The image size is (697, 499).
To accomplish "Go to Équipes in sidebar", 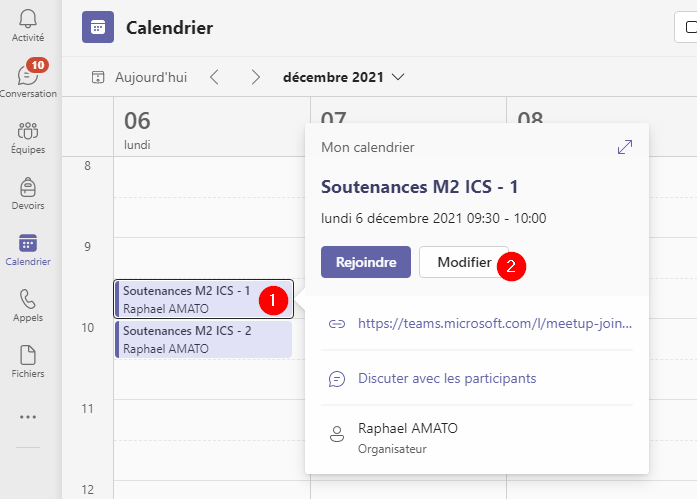I will [x=28, y=137].
